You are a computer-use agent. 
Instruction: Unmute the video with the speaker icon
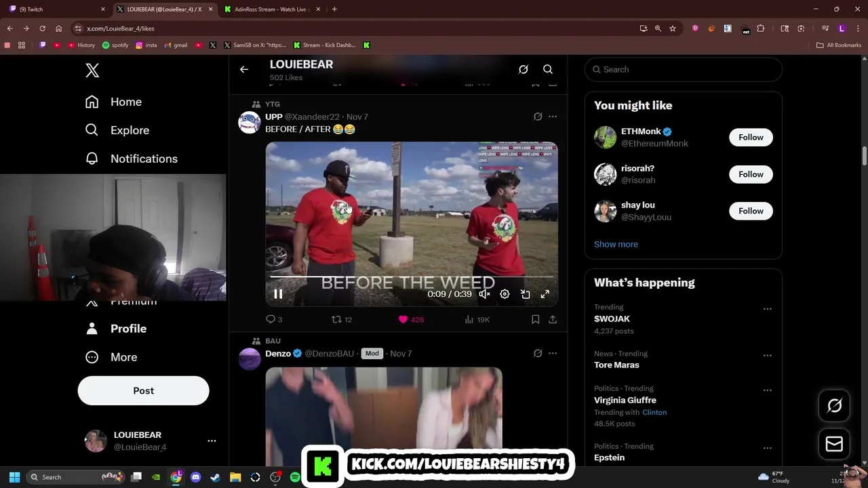click(x=484, y=294)
